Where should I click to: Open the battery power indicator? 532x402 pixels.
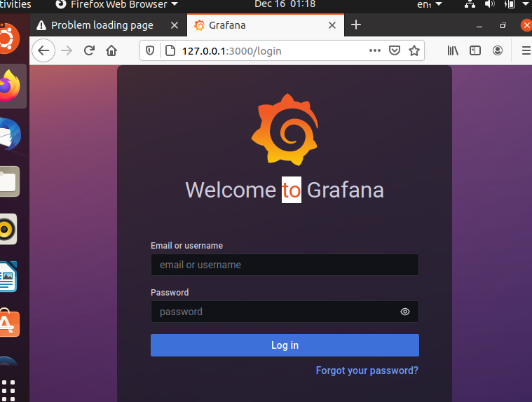510,4
